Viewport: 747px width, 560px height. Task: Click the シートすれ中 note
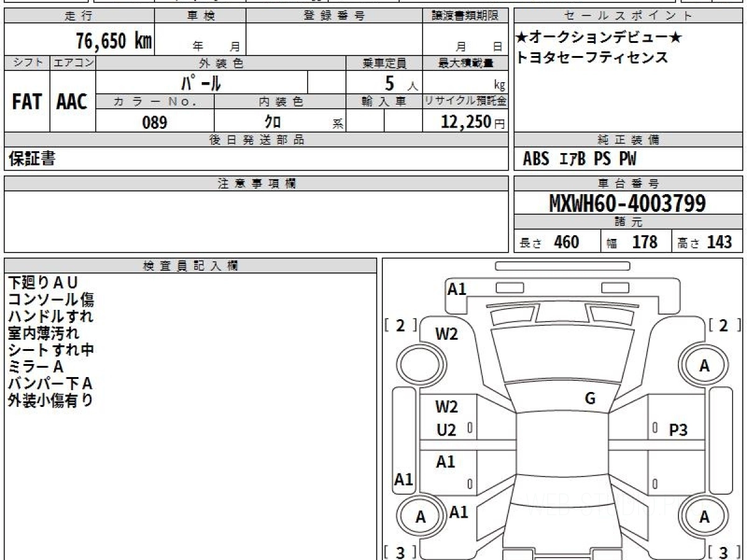51,350
